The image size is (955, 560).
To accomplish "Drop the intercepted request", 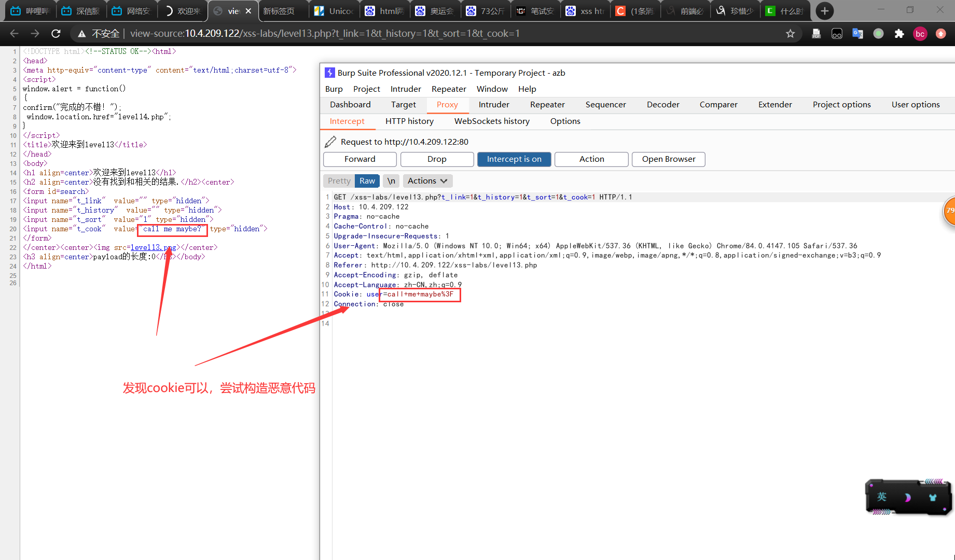I will point(437,159).
